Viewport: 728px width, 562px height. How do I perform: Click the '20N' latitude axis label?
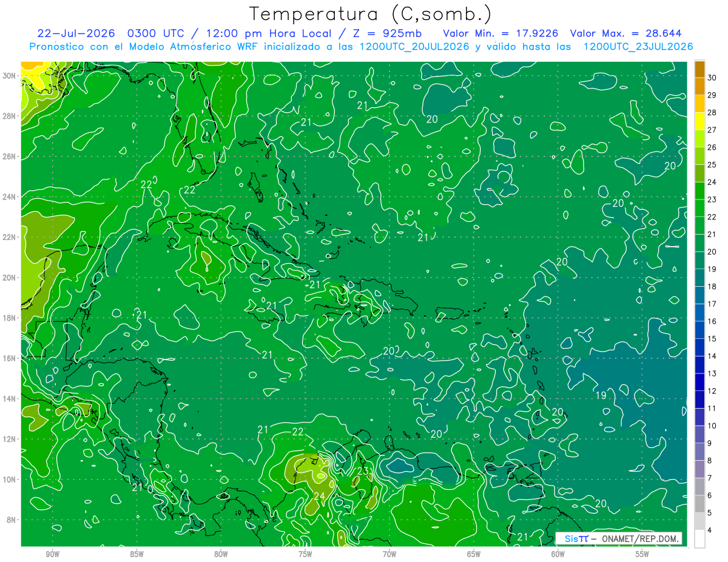10,278
